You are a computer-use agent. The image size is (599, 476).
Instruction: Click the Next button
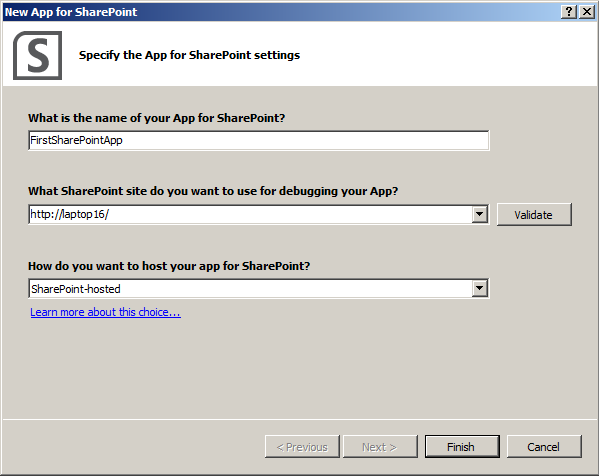tap(380, 447)
